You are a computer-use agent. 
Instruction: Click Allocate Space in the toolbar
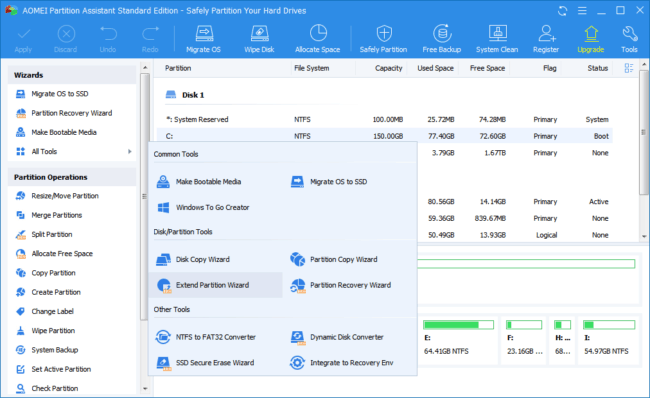coord(318,39)
